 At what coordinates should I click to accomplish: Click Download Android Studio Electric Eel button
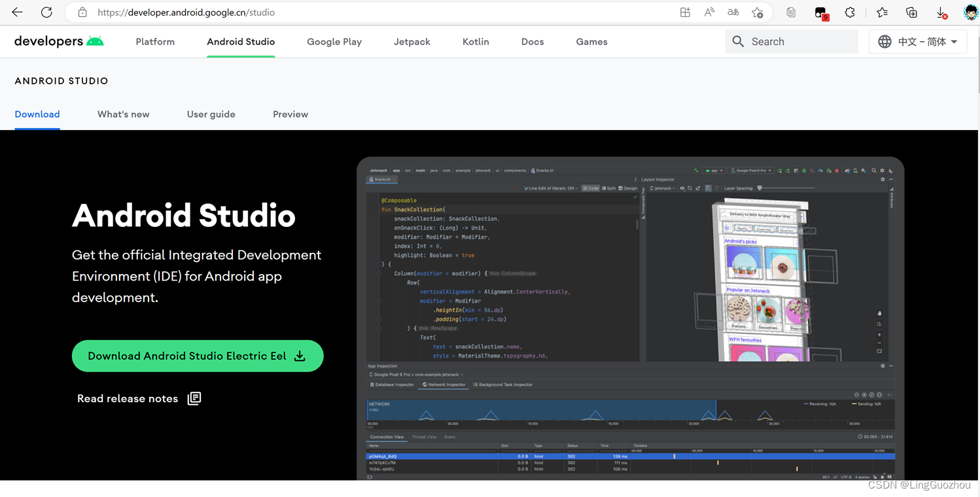tap(198, 356)
